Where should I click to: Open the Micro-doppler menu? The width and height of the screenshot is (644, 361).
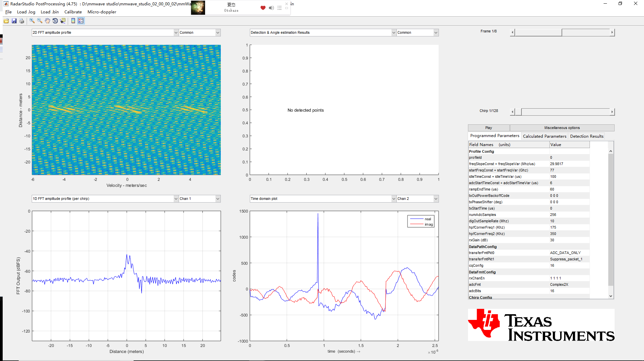(102, 12)
